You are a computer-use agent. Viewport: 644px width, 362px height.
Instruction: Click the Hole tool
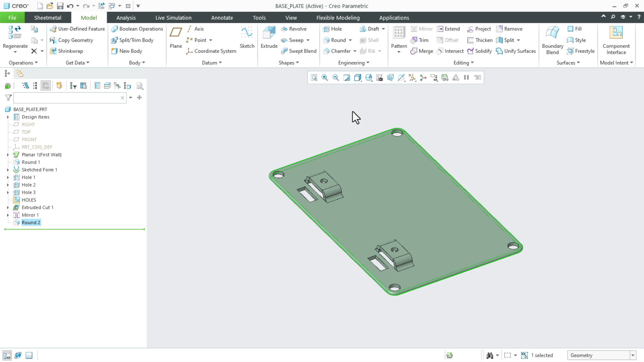click(332, 29)
